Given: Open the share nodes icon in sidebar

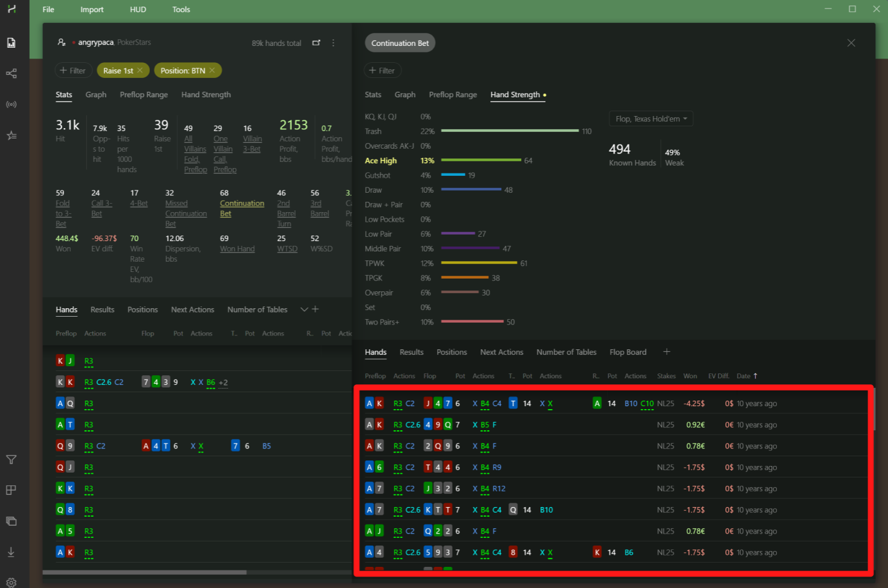Looking at the screenshot, I should 11,73.
